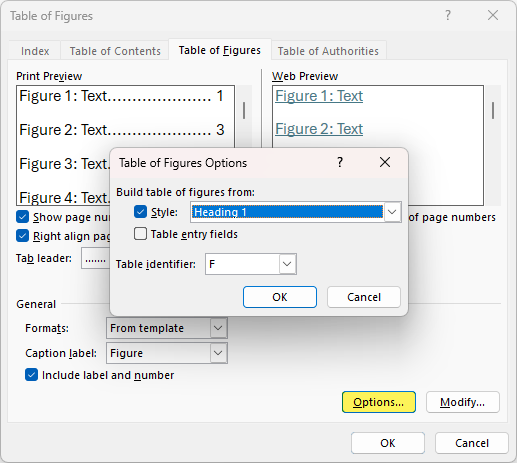
Task: Click the help icon of Table of Figures window
Action: click(448, 15)
